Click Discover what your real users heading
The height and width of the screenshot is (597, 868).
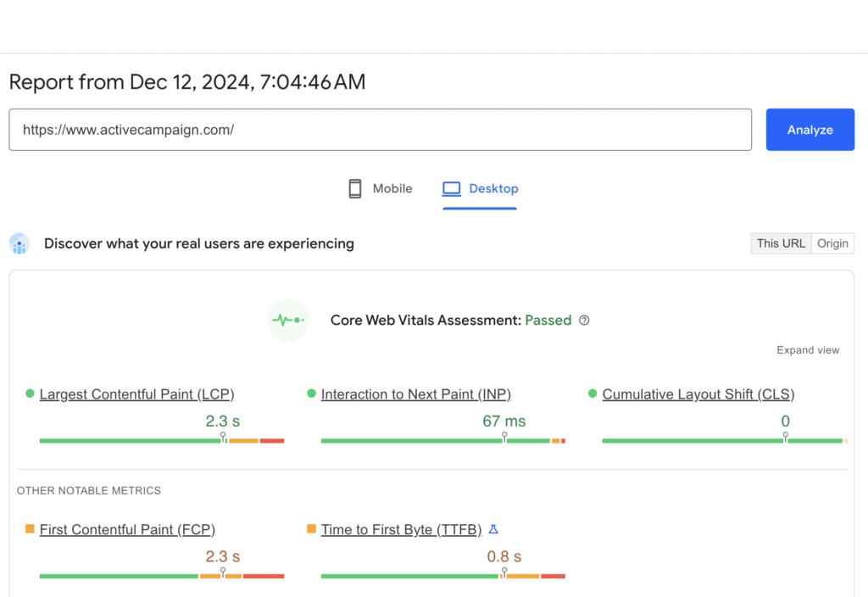[x=198, y=243]
